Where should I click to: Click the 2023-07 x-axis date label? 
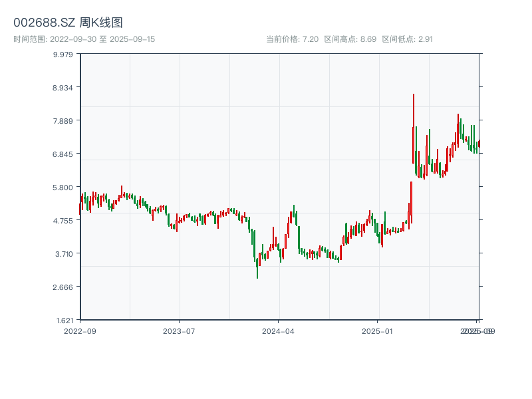coord(180,331)
